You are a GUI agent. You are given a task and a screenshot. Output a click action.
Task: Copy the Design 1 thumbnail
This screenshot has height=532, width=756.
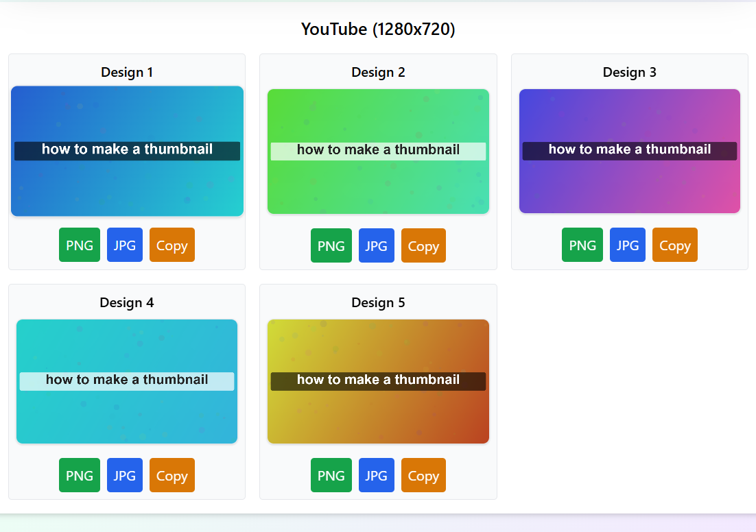click(172, 245)
